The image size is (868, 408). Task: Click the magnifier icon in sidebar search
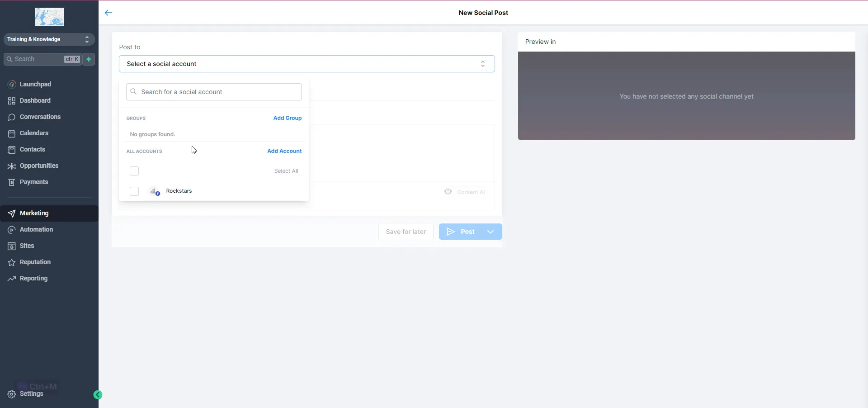pos(9,59)
